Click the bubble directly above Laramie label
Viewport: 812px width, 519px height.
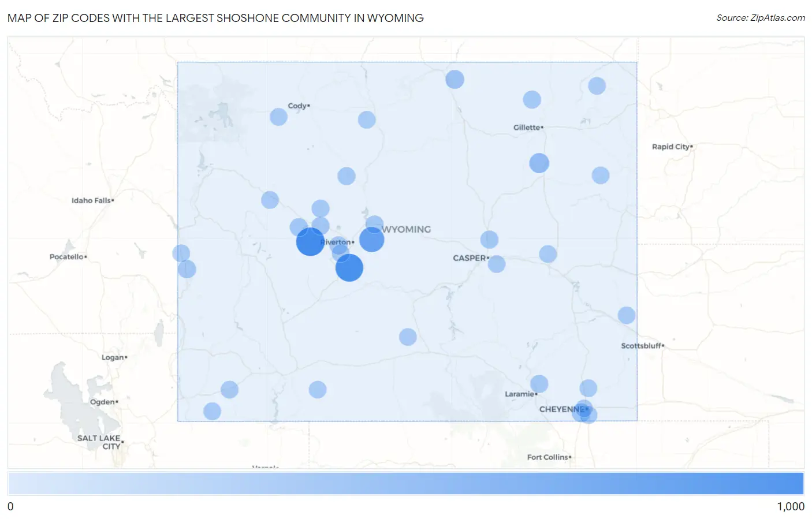[x=539, y=384]
